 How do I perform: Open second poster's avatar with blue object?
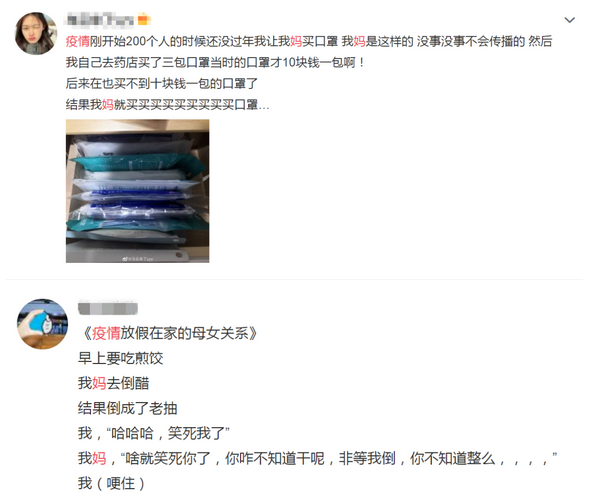42,324
